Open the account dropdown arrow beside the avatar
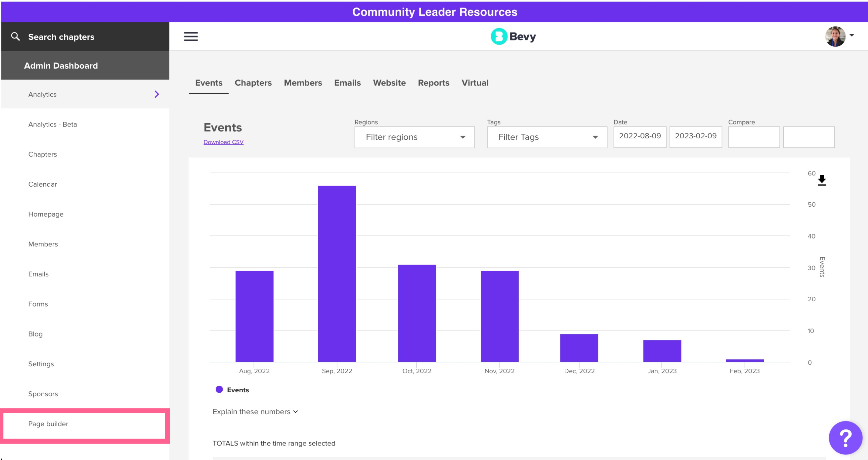Image resolution: width=868 pixels, height=460 pixels. click(x=852, y=36)
